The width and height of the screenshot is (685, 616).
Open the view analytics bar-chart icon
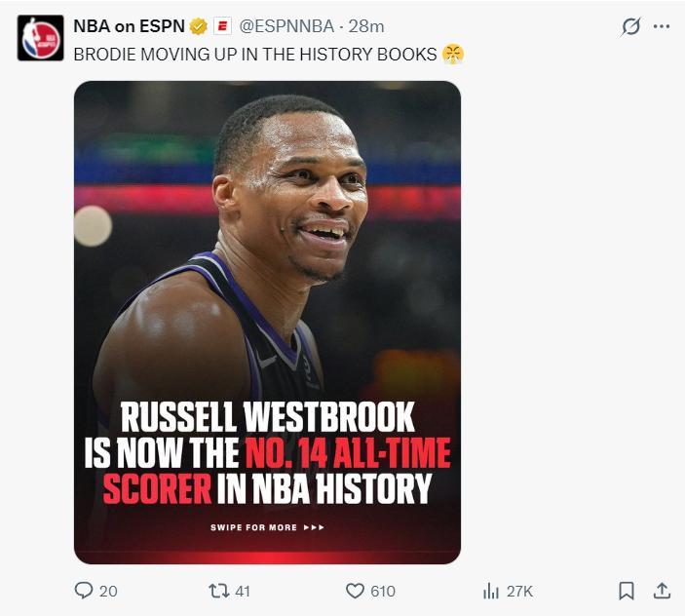492,591
